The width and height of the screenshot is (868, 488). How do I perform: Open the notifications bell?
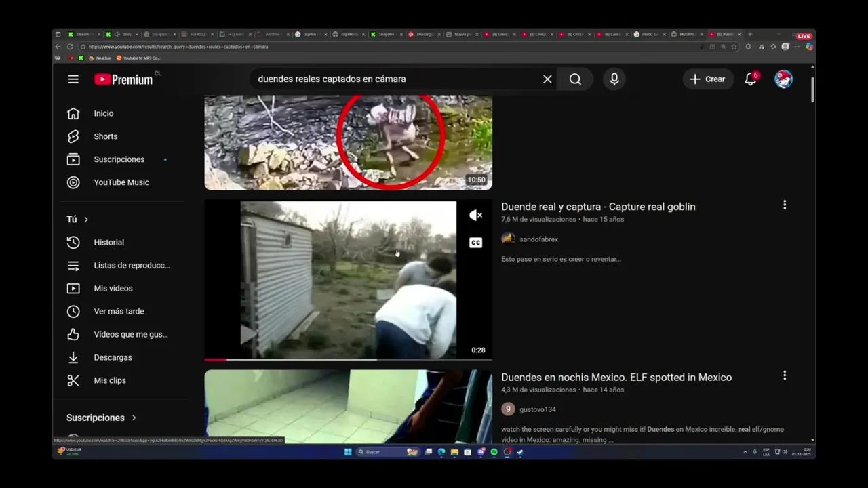point(750,79)
